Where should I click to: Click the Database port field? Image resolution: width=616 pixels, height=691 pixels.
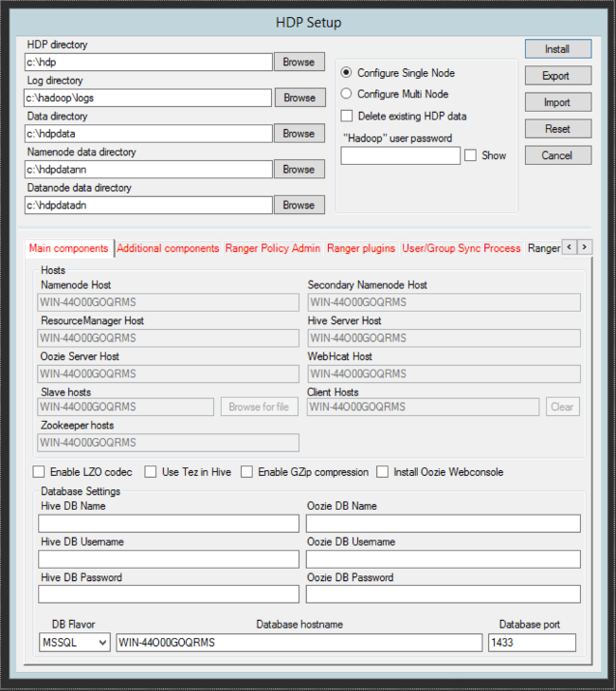tap(532, 643)
